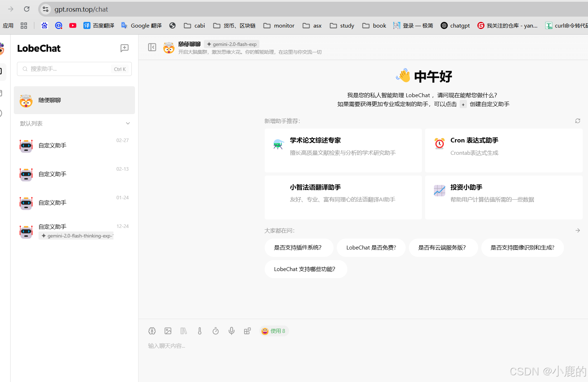Click the arrow next to 大家都在问
Image resolution: width=588 pixels, height=382 pixels.
pos(578,230)
